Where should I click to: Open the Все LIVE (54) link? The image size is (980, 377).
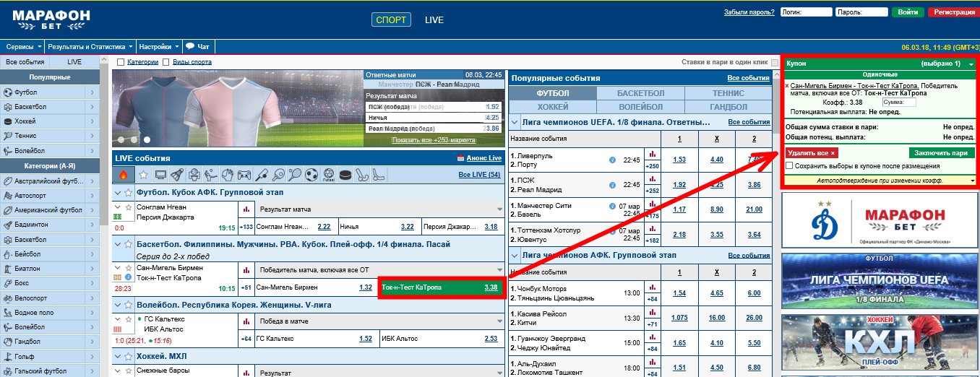(479, 175)
